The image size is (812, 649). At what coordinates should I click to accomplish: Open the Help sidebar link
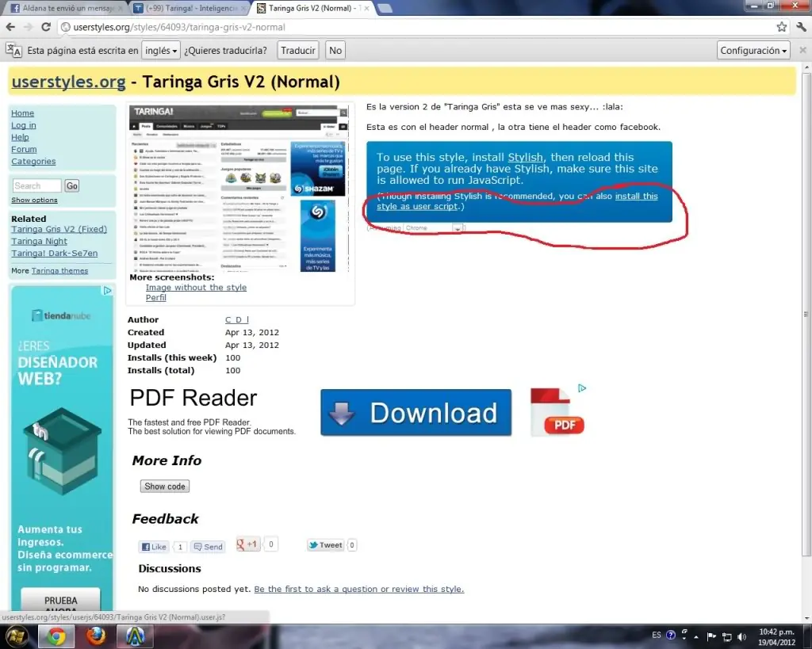[x=20, y=137]
